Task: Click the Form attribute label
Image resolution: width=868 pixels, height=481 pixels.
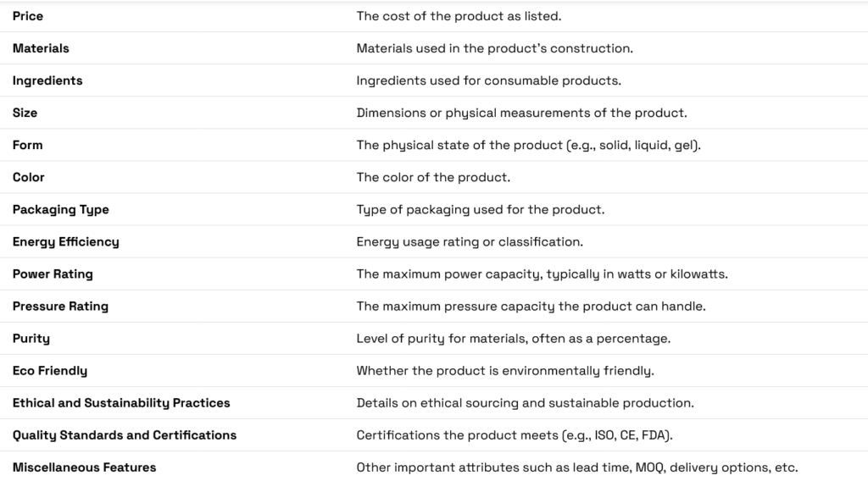Action: point(28,145)
